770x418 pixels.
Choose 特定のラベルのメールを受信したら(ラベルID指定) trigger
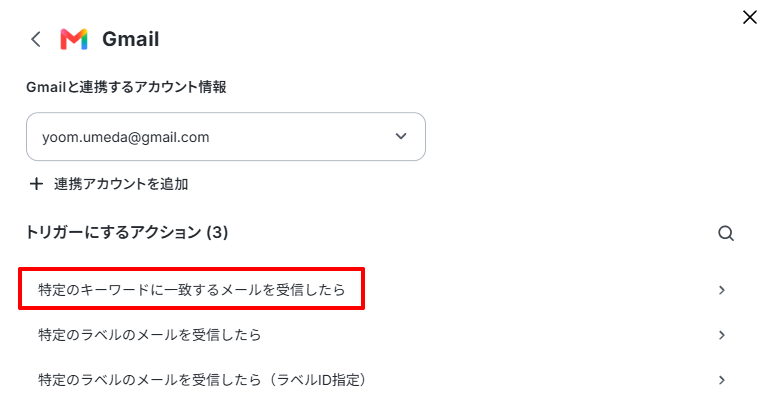pos(202,380)
